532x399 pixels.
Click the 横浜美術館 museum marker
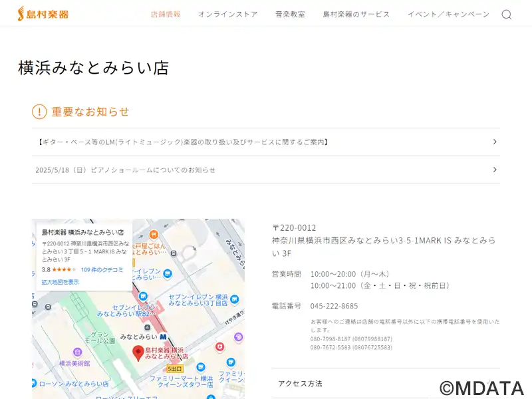(77, 352)
